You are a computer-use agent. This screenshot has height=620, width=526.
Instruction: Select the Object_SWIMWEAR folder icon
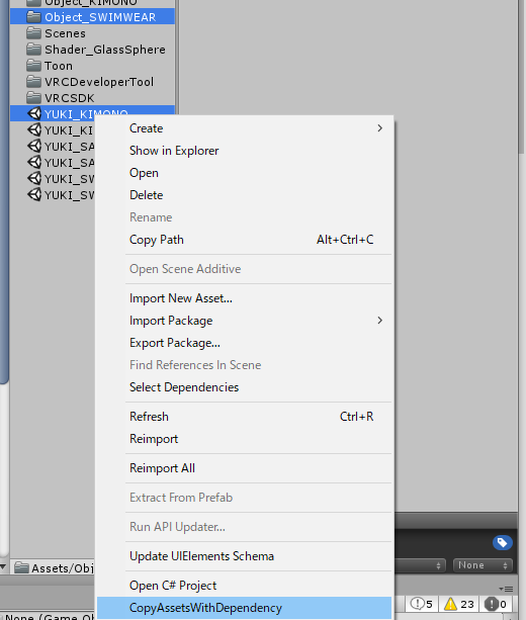(34, 17)
